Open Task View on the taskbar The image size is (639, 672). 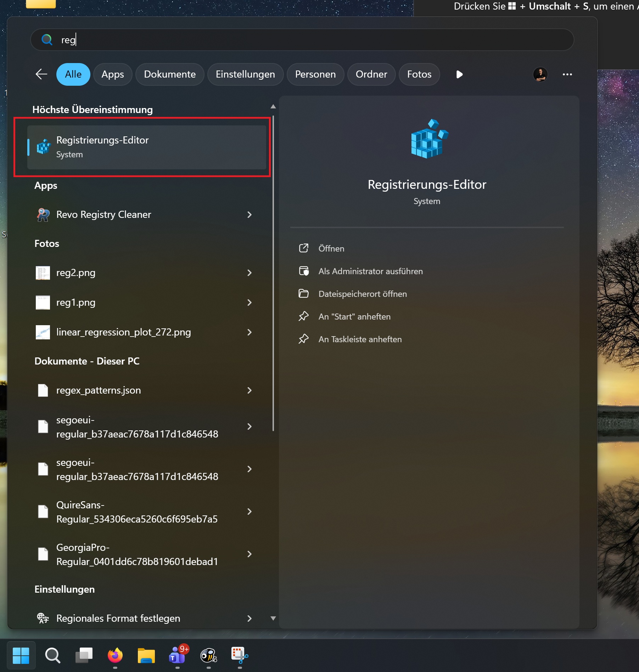tap(84, 656)
